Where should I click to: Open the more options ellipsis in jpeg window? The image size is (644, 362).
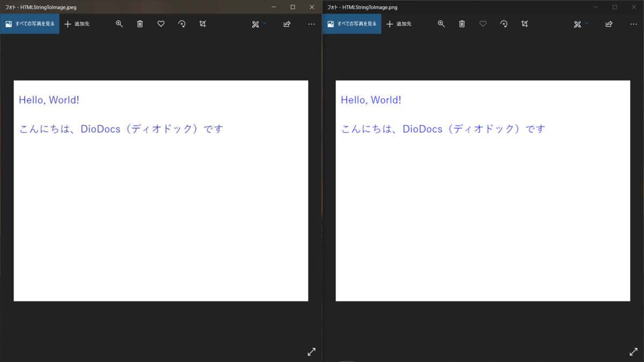(312, 24)
